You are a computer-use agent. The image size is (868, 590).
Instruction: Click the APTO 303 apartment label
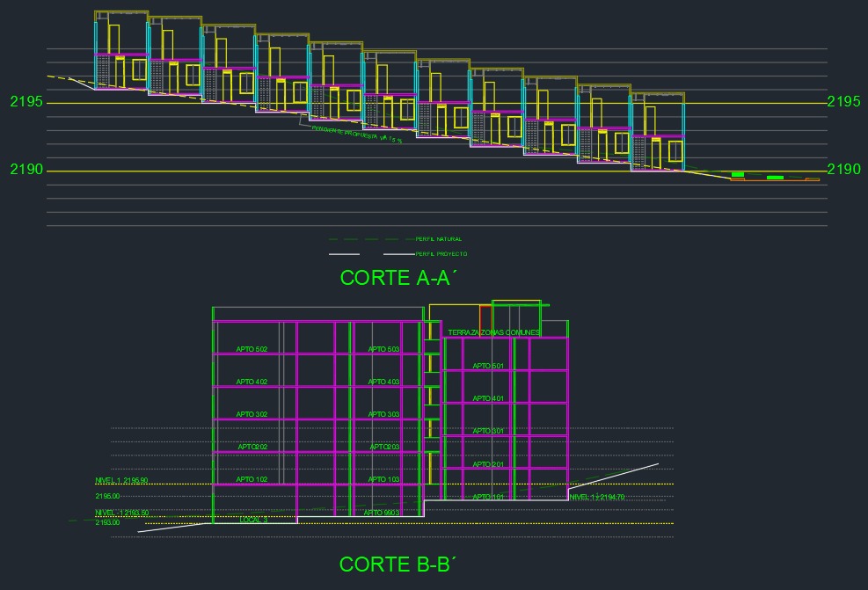pyautogui.click(x=383, y=415)
